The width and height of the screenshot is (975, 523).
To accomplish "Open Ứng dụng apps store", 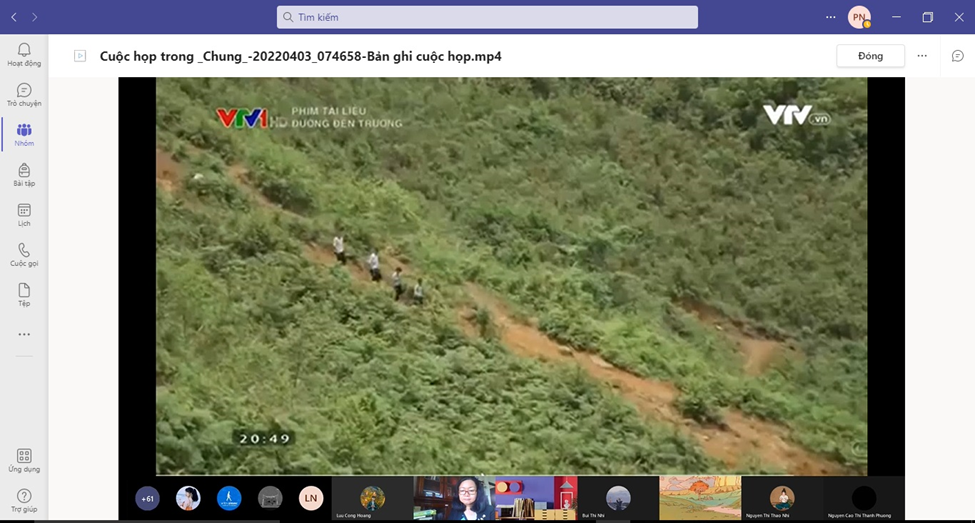I will 24,461.
